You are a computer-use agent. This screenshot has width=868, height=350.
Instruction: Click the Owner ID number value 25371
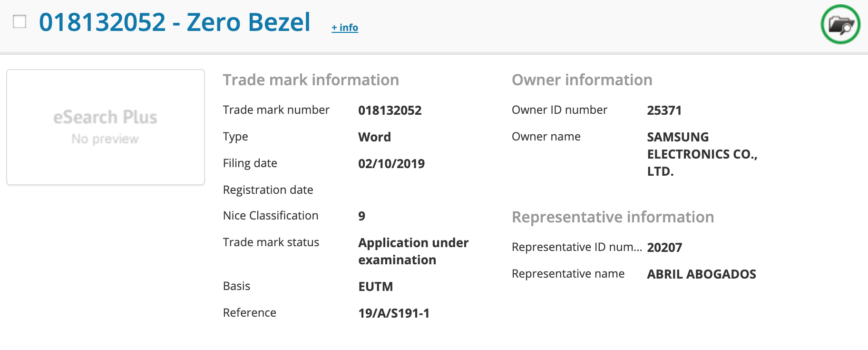coord(664,110)
